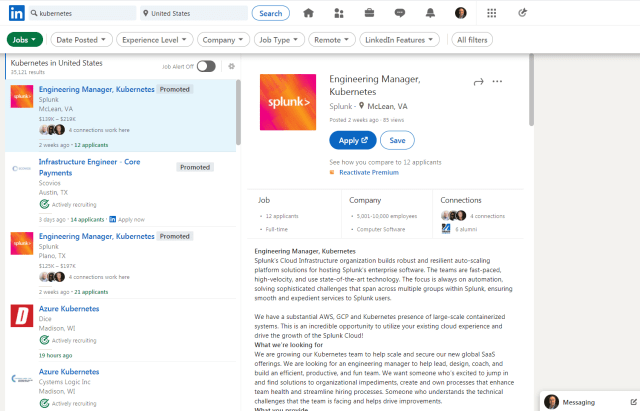Apply to the Splunk Engineering Manager job
The image size is (640, 411).
[x=353, y=140]
